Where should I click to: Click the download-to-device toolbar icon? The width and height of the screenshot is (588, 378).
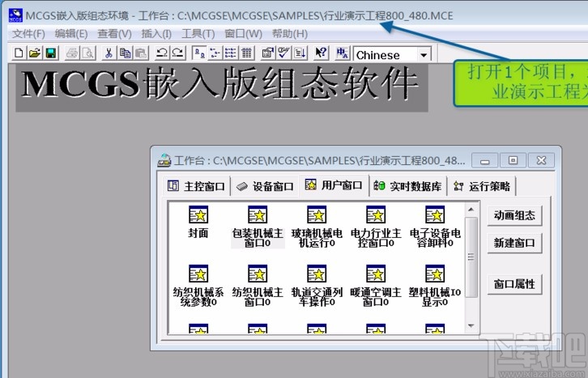point(300,53)
